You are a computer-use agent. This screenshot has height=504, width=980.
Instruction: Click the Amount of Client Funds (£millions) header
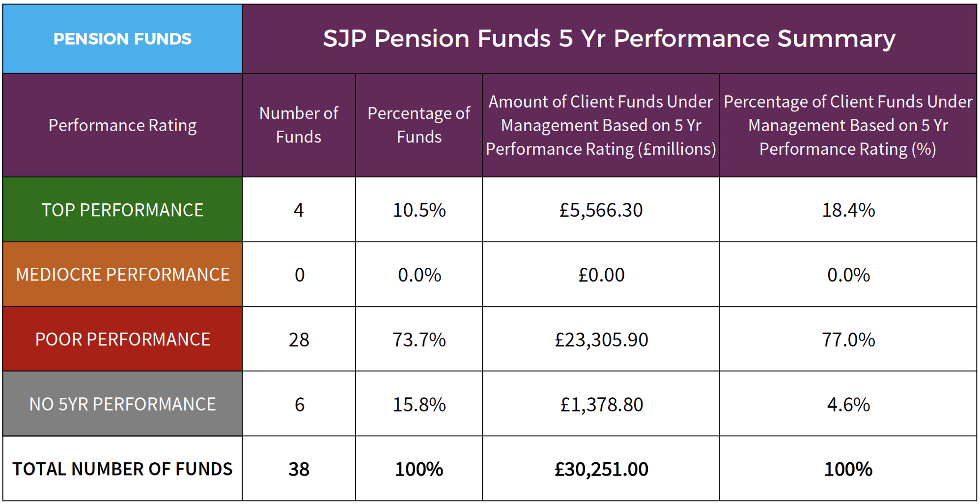click(x=601, y=125)
